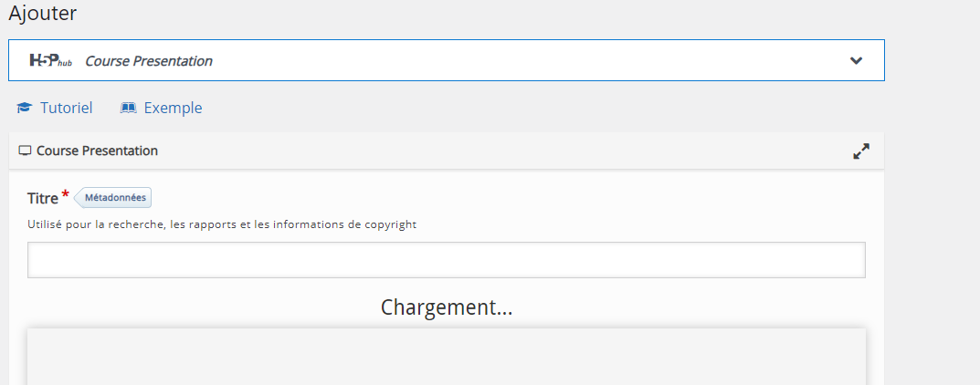Open the Tutoriel link

pyautogui.click(x=67, y=108)
